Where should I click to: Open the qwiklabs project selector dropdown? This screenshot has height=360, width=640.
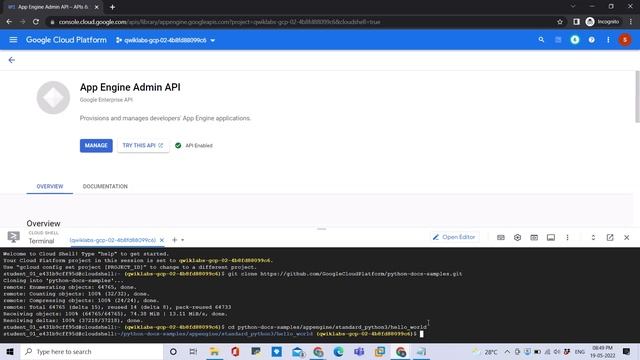(x=165, y=40)
